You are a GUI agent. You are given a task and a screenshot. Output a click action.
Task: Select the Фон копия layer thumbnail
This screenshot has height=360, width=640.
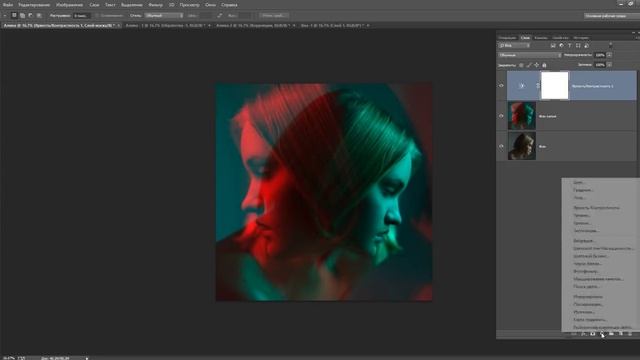[x=522, y=116]
